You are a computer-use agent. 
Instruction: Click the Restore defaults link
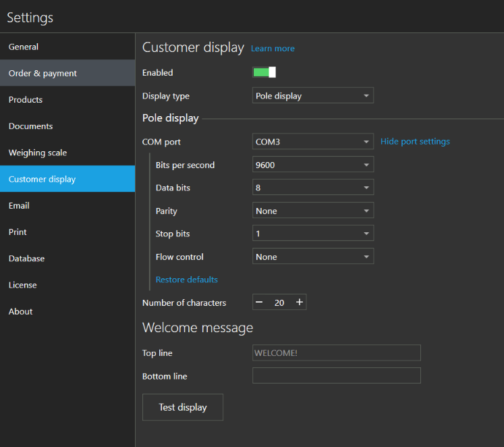186,280
